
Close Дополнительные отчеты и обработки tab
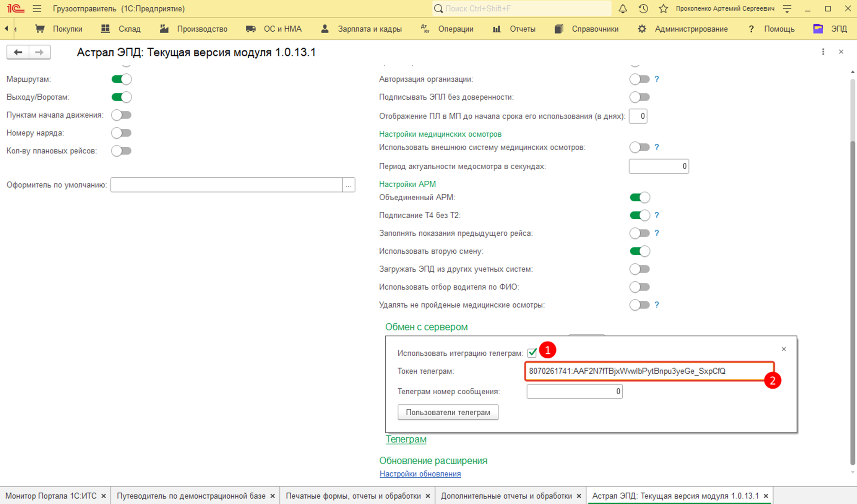click(579, 496)
